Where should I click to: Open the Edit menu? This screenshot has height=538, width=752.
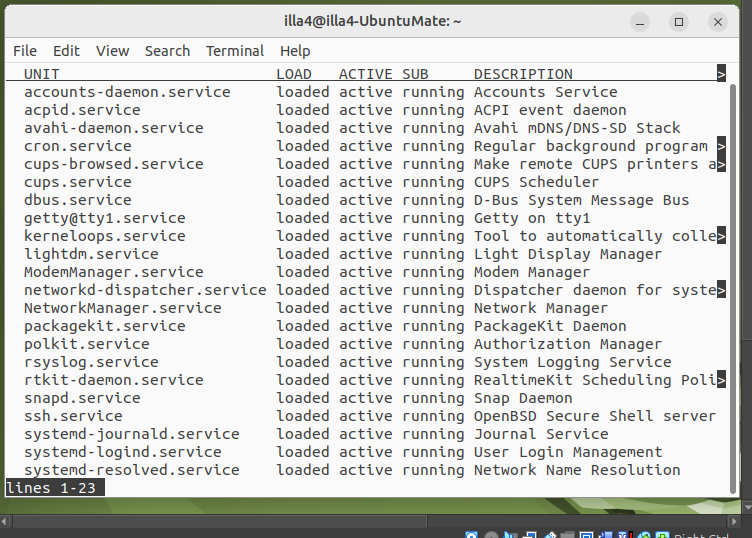point(66,51)
